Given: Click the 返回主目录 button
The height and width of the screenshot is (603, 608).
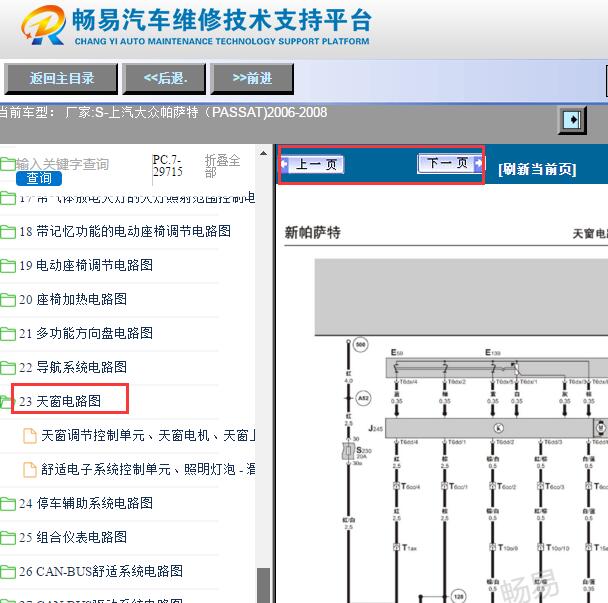Looking at the screenshot, I should (x=61, y=79).
